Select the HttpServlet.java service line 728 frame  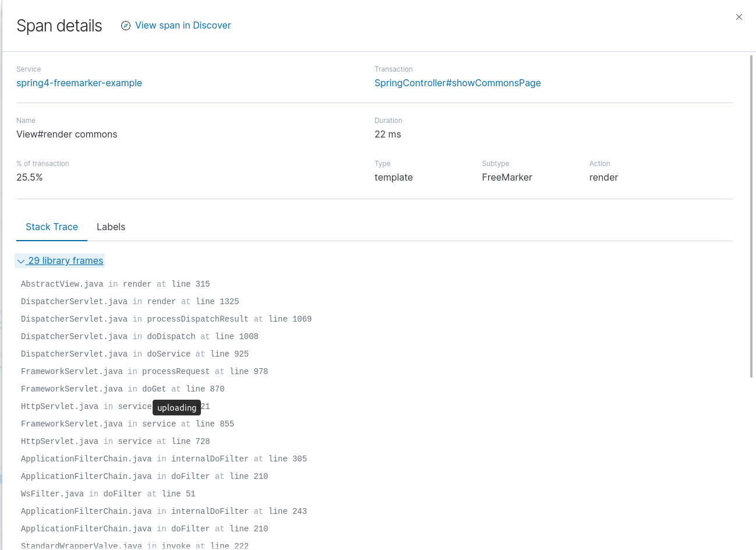[115, 442]
